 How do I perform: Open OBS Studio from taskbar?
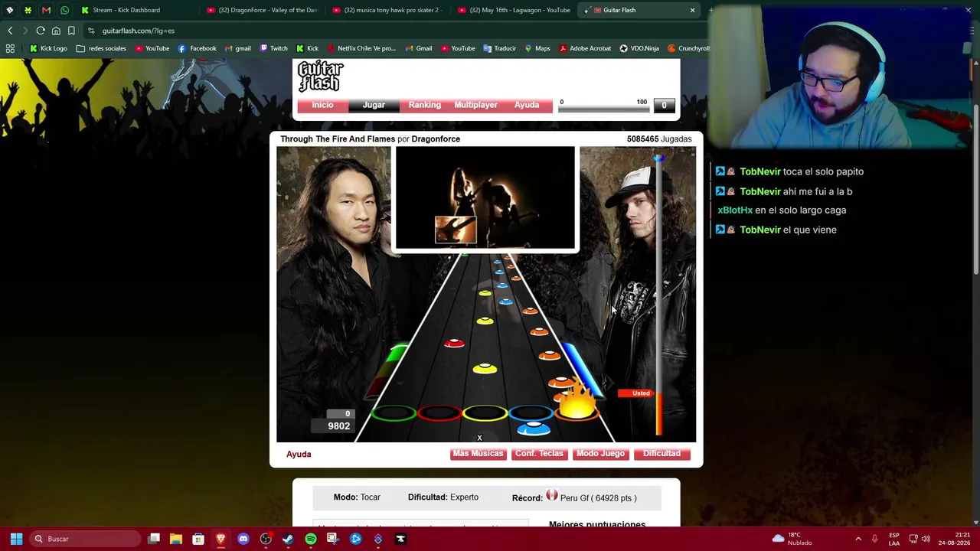pyautogui.click(x=266, y=539)
